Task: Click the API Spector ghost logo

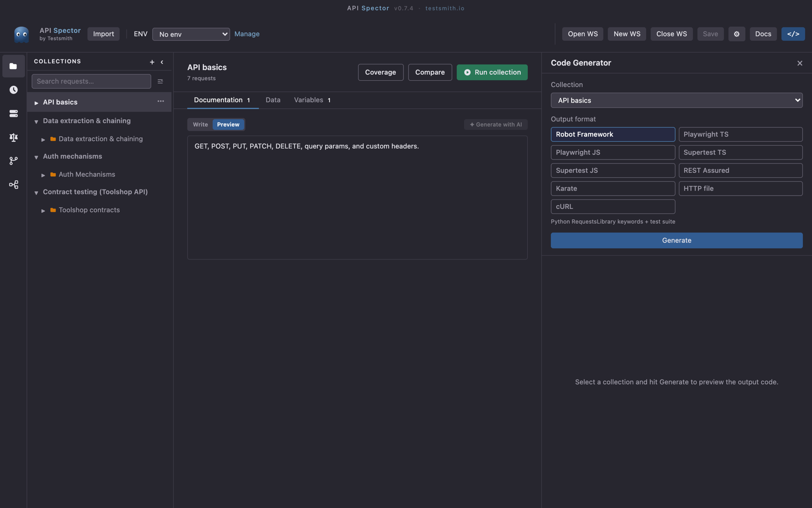Action: click(21, 34)
